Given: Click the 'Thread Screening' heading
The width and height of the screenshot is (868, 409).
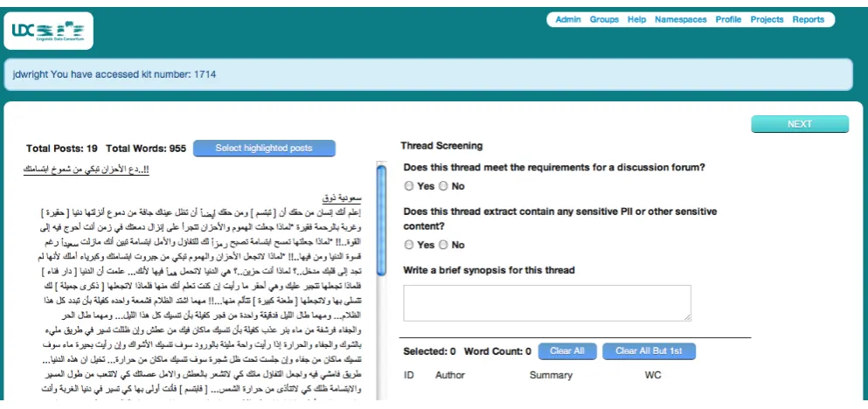Looking at the screenshot, I should coord(441,146).
